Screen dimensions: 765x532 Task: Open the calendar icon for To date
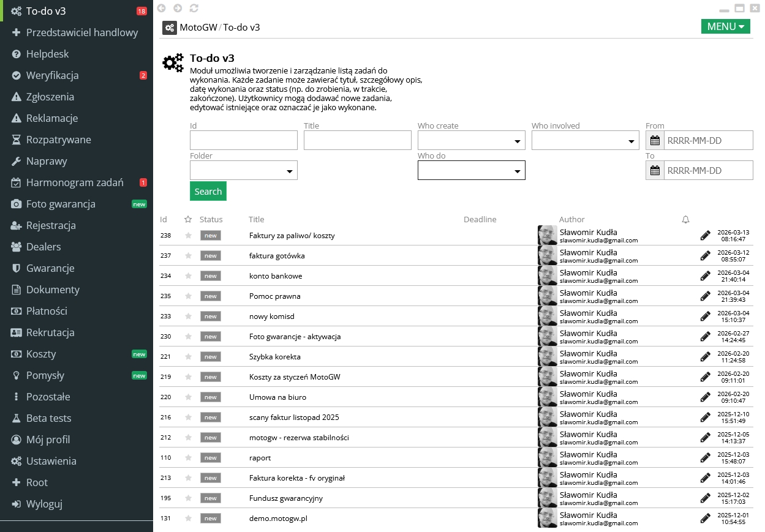point(655,171)
